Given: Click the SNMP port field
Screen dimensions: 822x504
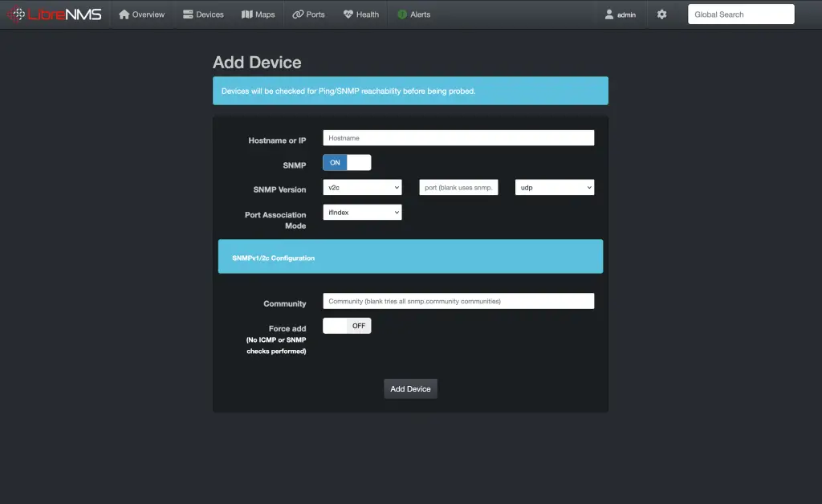Looking at the screenshot, I should pos(458,187).
